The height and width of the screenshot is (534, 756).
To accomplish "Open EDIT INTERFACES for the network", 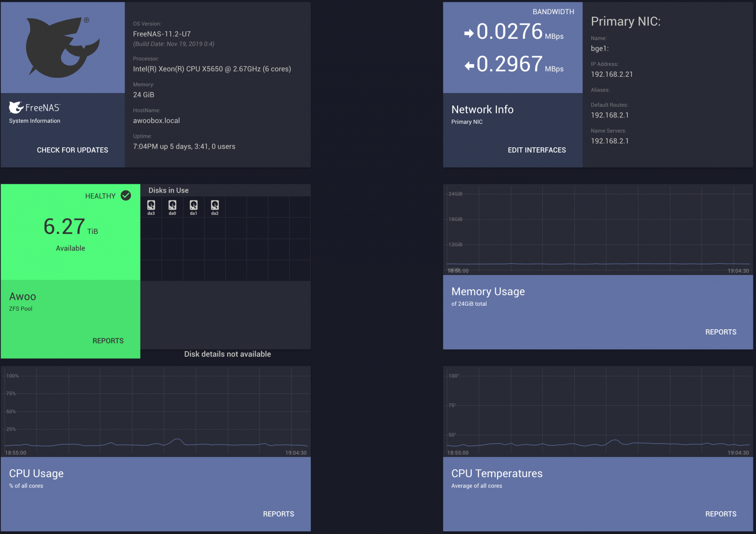I will point(537,150).
